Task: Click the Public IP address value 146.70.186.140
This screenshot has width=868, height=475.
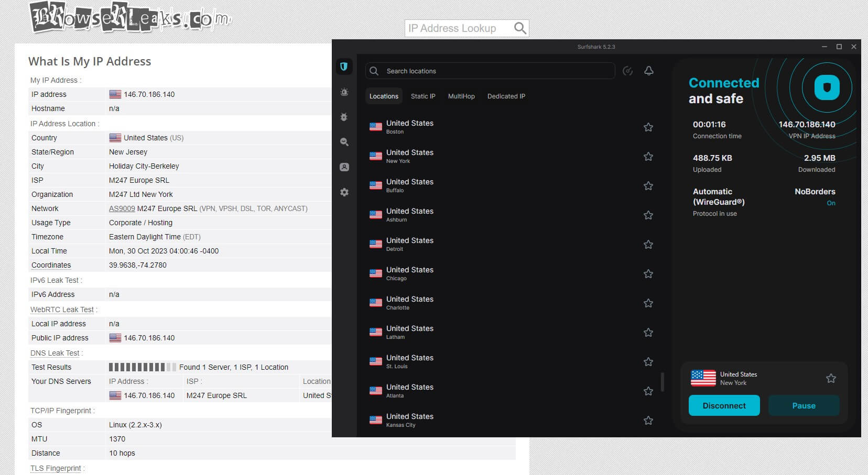Action: point(149,338)
